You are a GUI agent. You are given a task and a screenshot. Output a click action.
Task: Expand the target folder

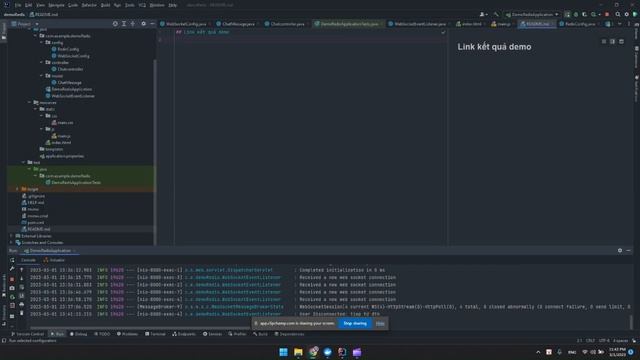click(x=18, y=189)
